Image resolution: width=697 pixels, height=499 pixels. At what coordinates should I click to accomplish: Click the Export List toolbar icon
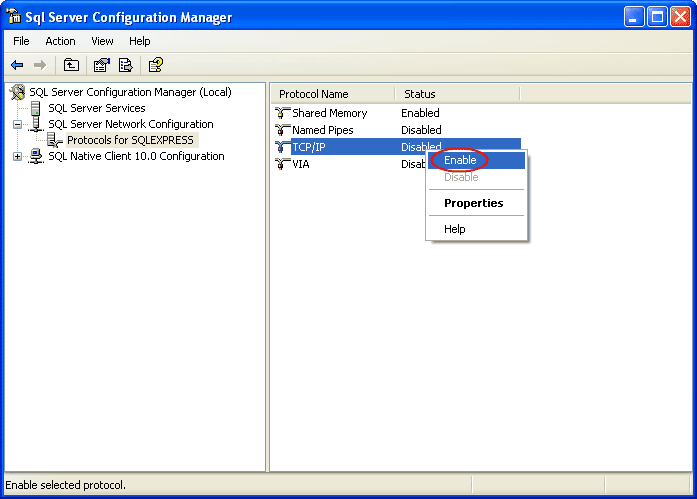point(126,65)
